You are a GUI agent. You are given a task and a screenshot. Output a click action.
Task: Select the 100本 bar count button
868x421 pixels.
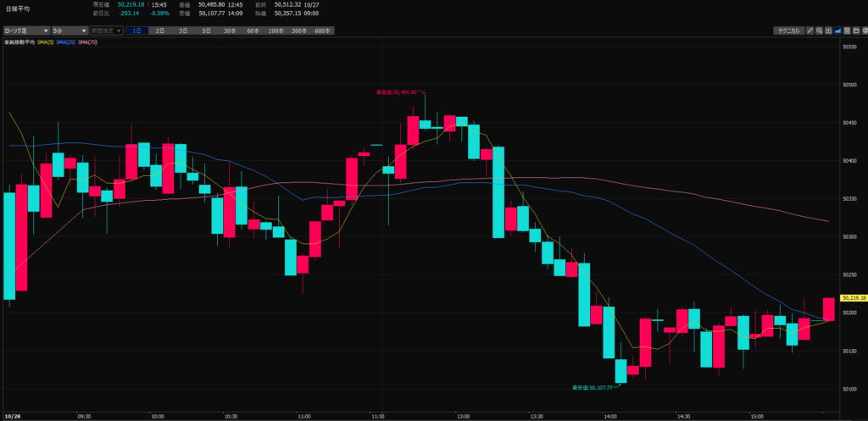click(x=275, y=30)
